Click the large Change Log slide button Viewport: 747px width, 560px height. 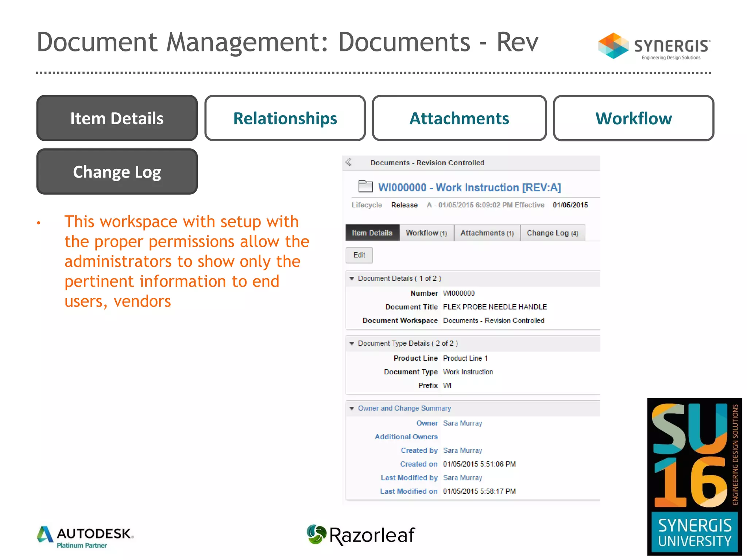coord(117,171)
